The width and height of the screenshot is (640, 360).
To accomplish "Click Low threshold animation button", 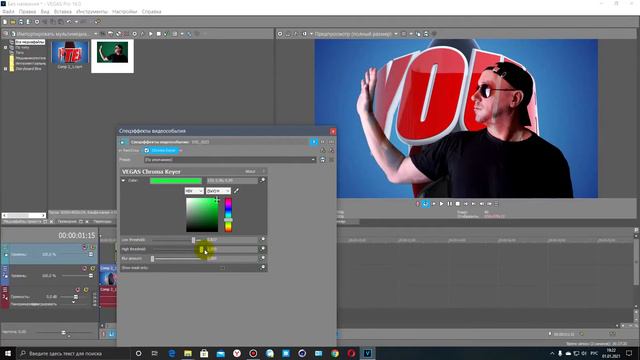I will click(x=262, y=239).
